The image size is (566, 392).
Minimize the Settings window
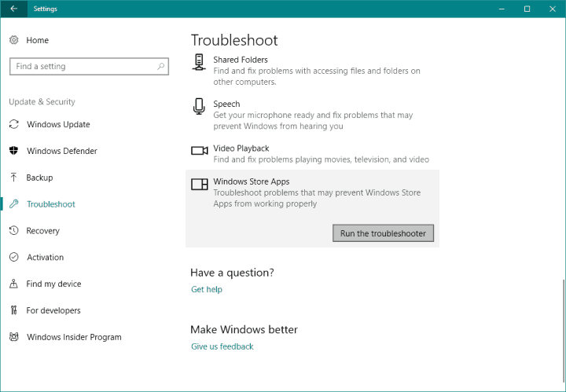[502, 9]
